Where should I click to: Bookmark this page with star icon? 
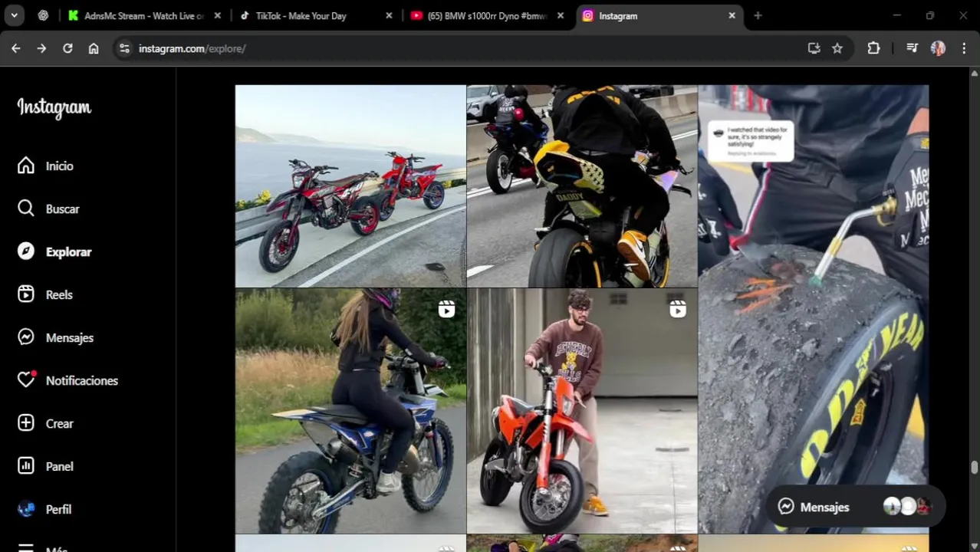click(x=837, y=48)
